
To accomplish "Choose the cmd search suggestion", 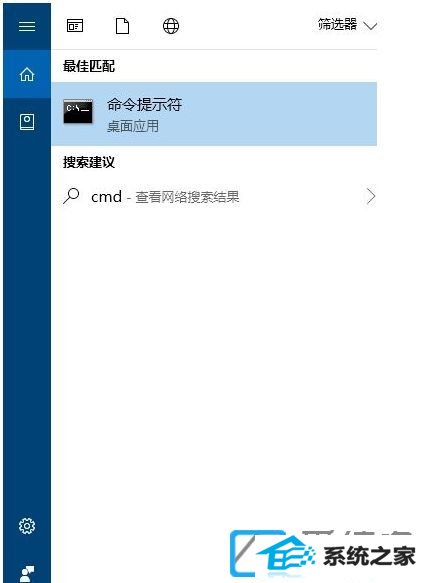I will [x=214, y=196].
